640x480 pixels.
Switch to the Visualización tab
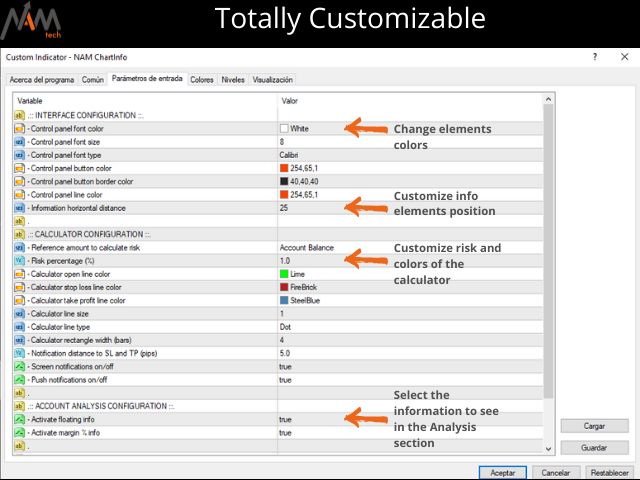(x=272, y=80)
